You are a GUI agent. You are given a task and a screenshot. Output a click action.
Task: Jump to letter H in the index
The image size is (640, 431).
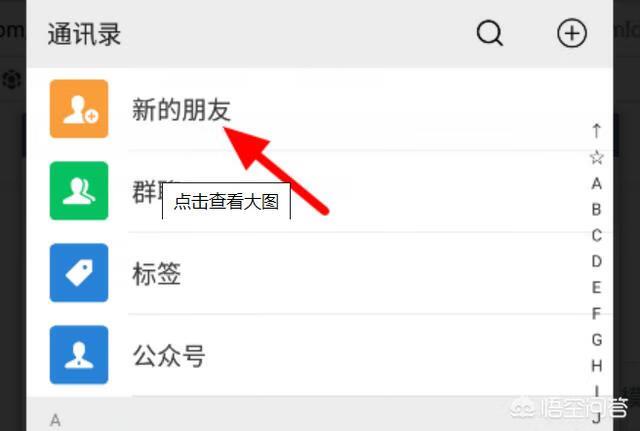(596, 366)
